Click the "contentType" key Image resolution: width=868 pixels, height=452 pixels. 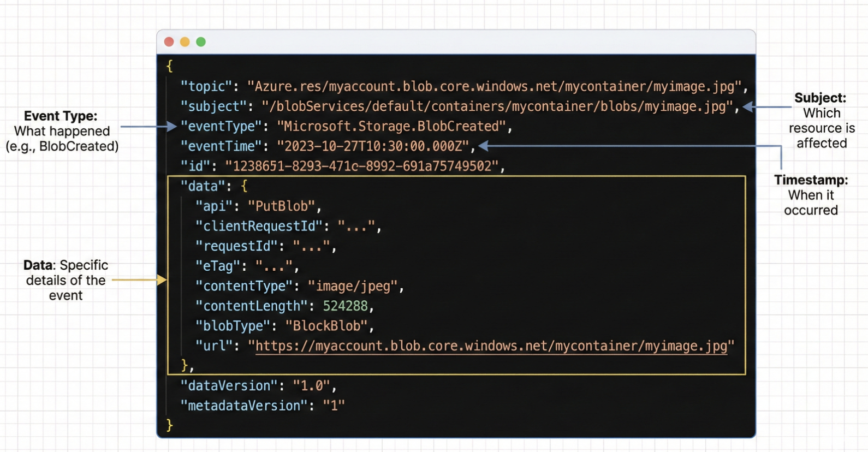[x=243, y=286]
